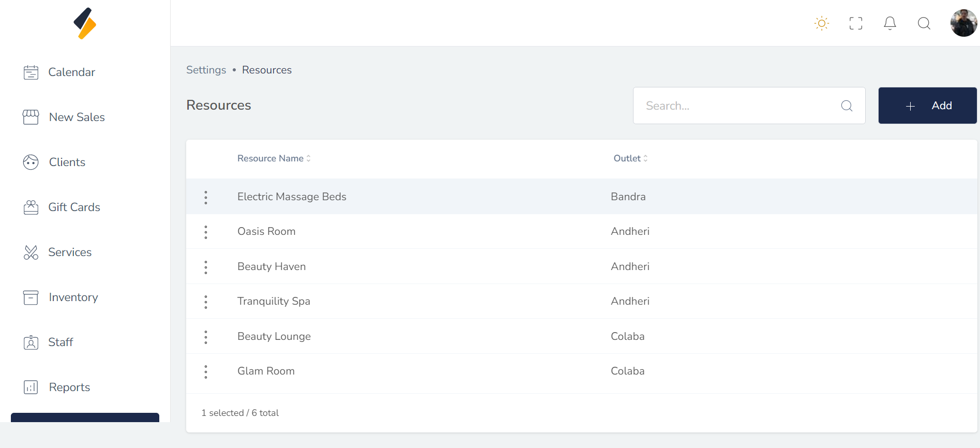
Task: Toggle the light/dark theme sun icon
Action: click(821, 23)
